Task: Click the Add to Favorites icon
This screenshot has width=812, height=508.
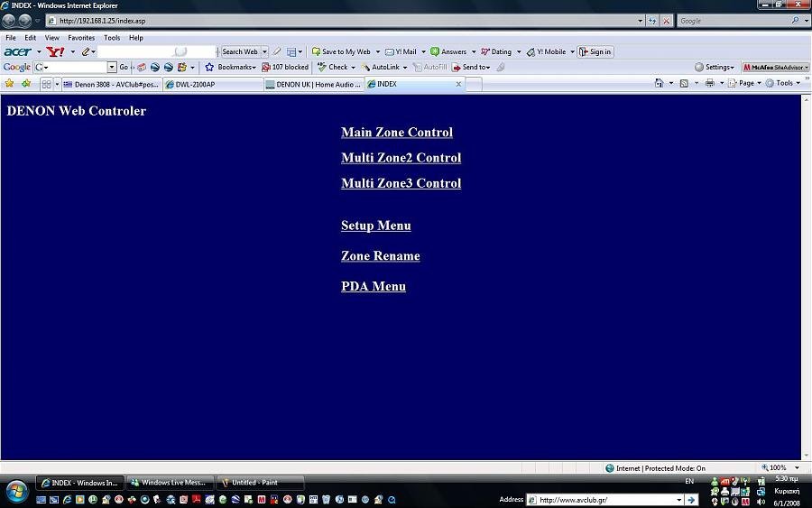Action: point(26,83)
